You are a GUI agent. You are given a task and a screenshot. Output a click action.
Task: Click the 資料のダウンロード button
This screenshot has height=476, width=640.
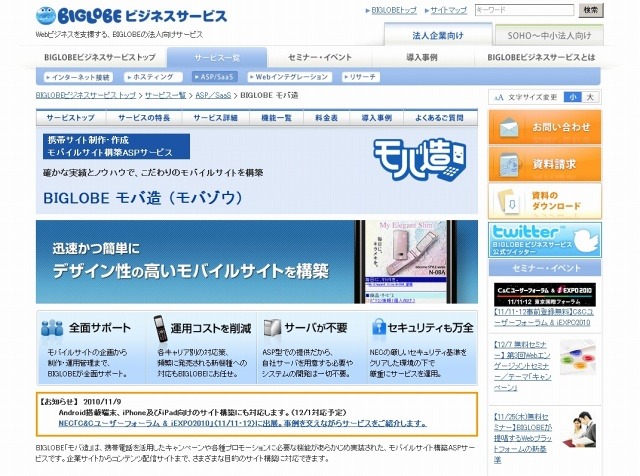point(545,201)
